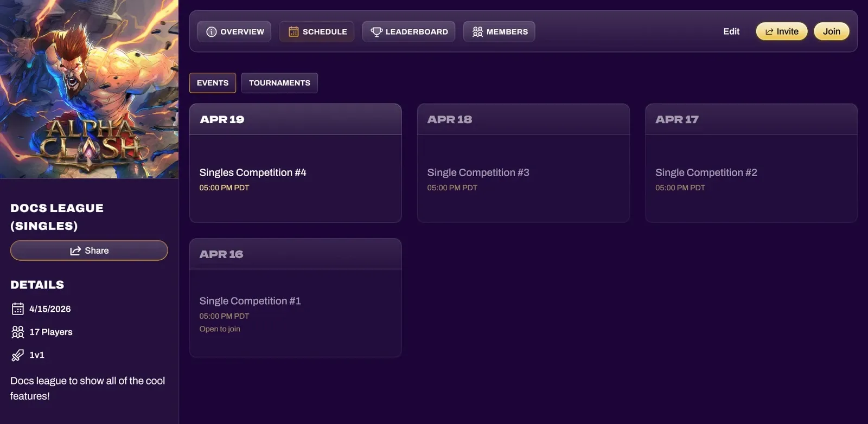
Task: Join the Docs League
Action: point(832,31)
